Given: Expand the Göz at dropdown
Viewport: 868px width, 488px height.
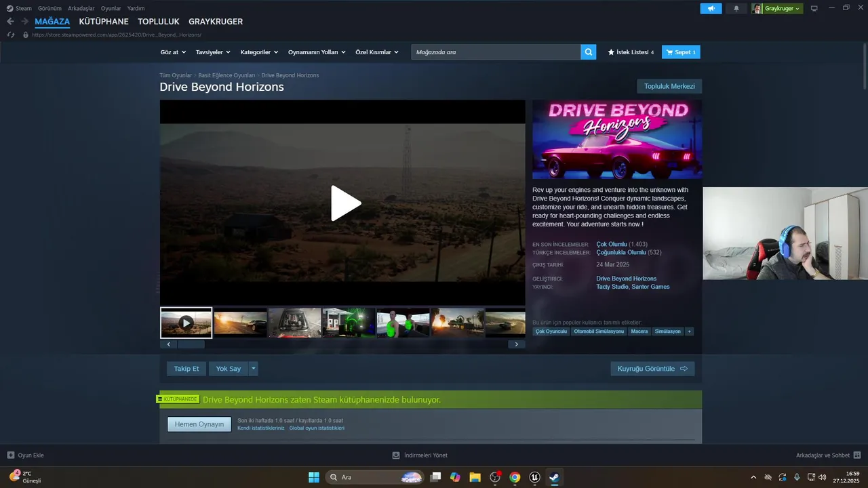Looking at the screenshot, I should [x=173, y=52].
